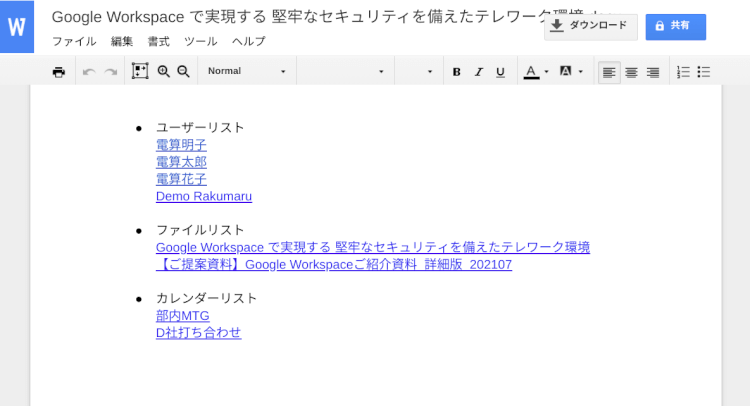Click the ユーザーリスト heading text
The image size is (750, 406).
[200, 128]
